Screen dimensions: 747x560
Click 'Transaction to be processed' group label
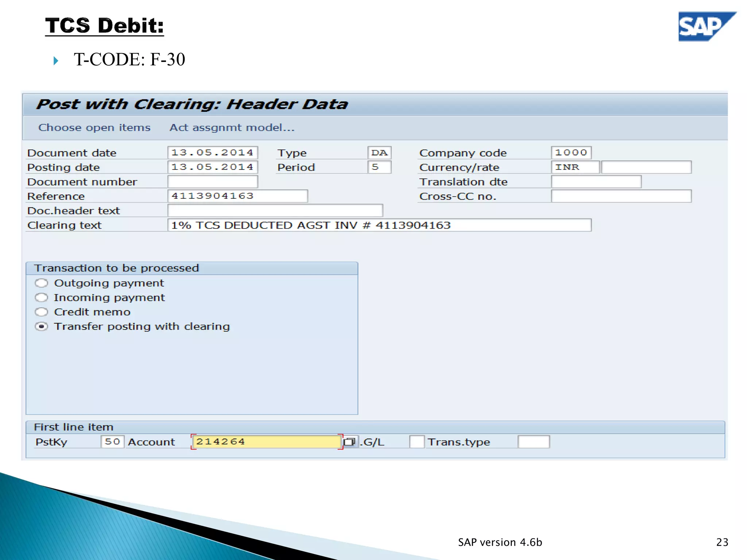coord(116,268)
